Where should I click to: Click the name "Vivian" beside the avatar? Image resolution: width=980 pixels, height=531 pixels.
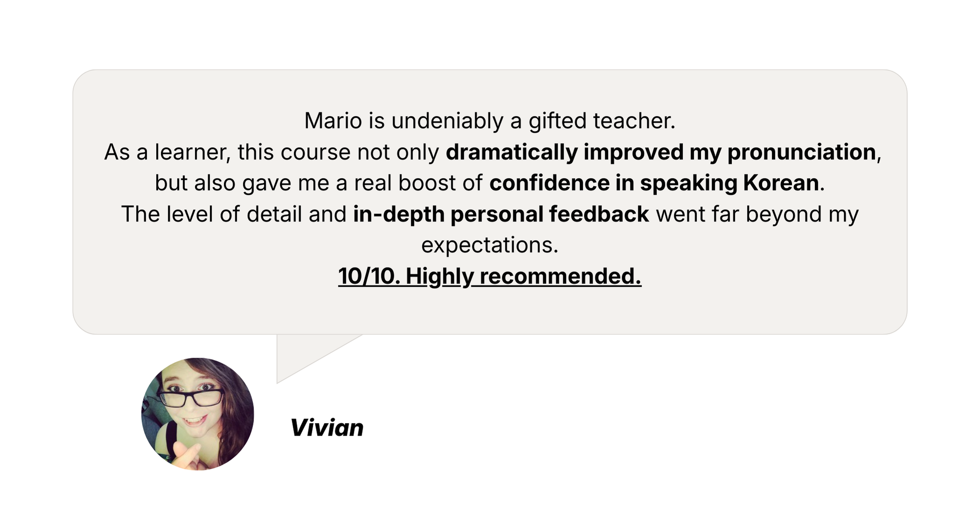coord(327,427)
